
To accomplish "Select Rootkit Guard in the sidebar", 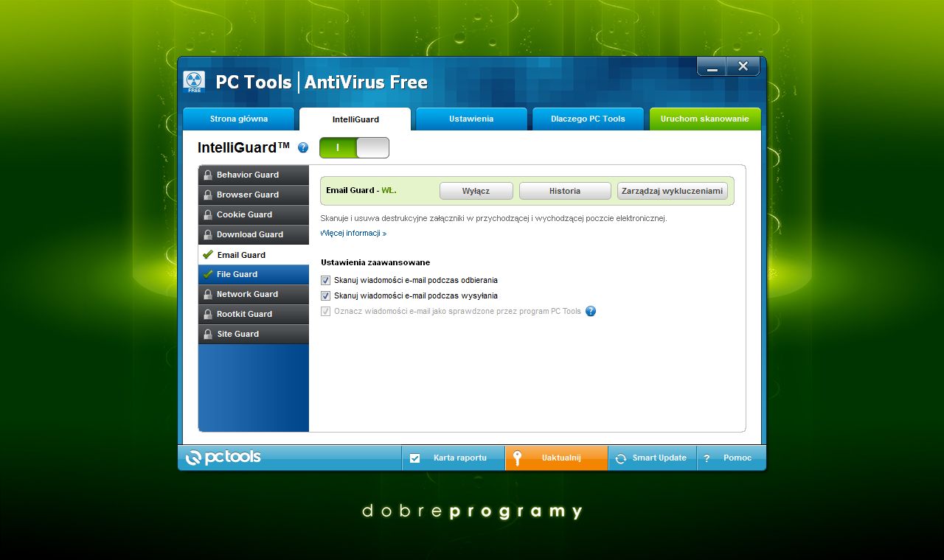I will tap(254, 315).
